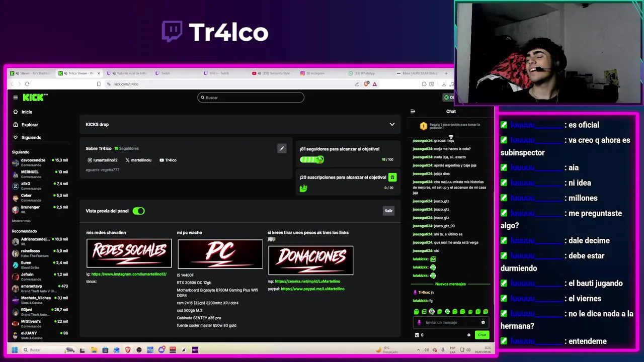Open Machete_Vilches recommended channel
Screen dimensions: 644x362
(40, 300)
